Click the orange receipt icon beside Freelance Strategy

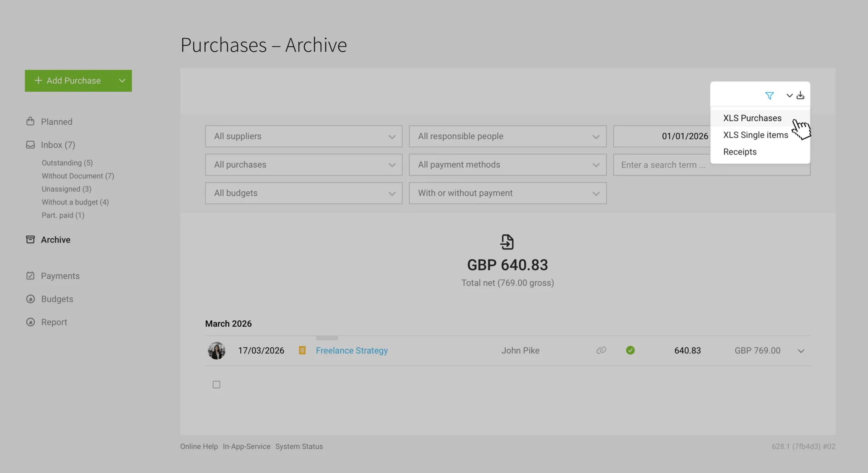[x=302, y=350]
